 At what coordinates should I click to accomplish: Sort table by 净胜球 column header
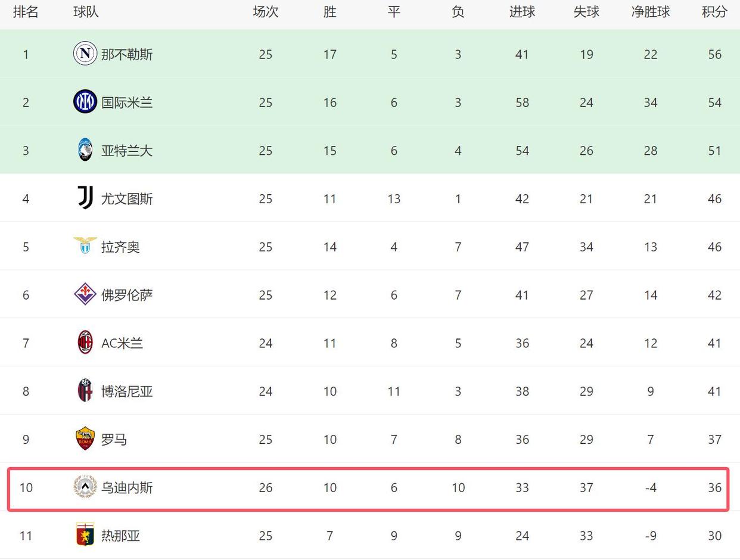tap(651, 12)
